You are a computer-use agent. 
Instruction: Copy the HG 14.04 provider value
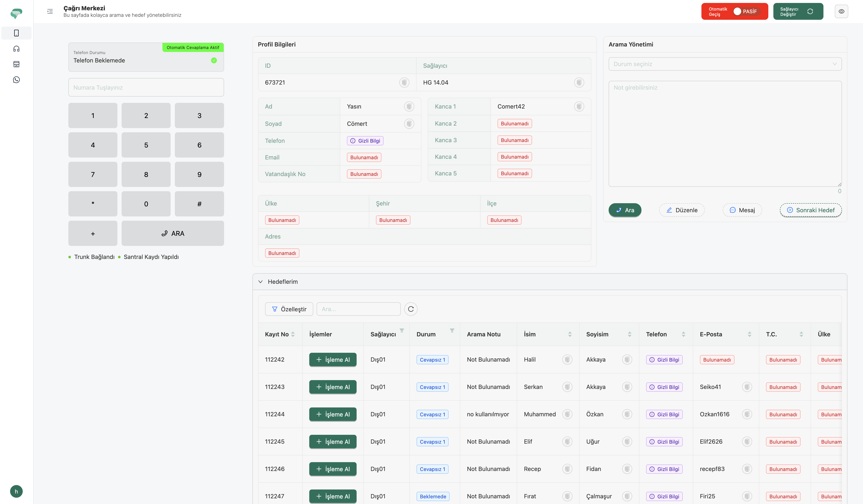[579, 82]
